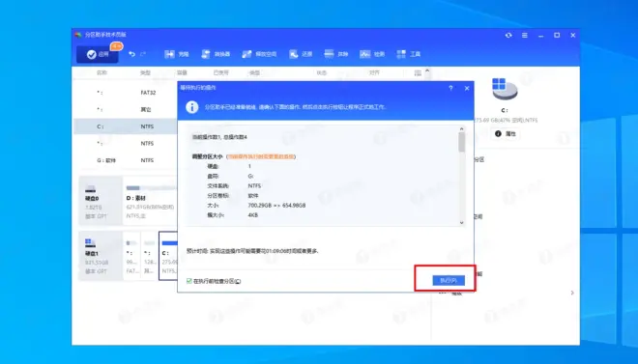Click the dialog scrollbar up arrow

[x=461, y=129]
